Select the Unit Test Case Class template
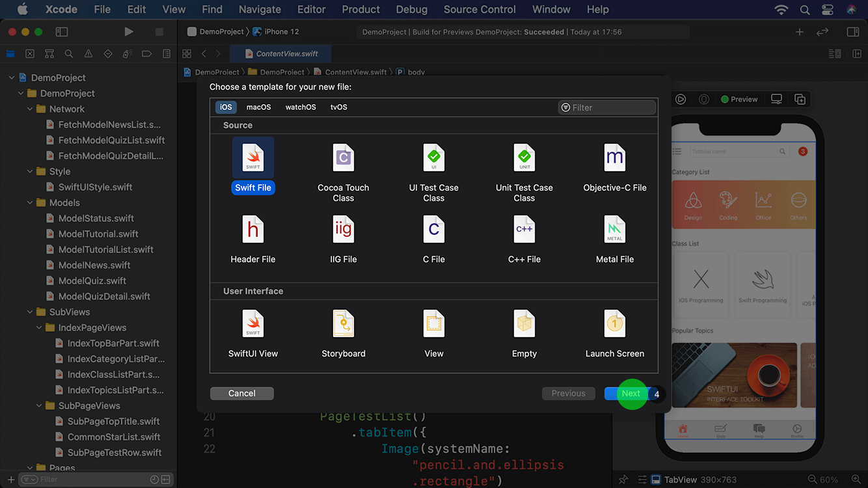868x488 pixels. (524, 172)
